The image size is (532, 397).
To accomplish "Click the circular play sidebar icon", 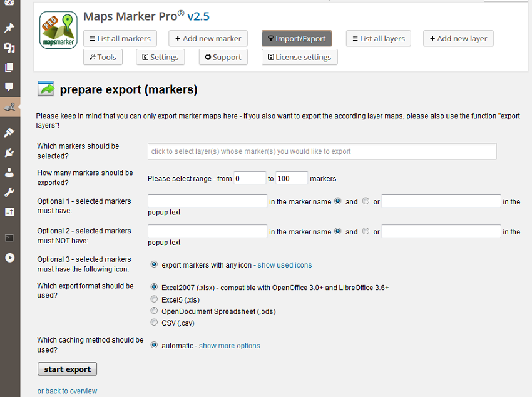I will click(x=10, y=258).
